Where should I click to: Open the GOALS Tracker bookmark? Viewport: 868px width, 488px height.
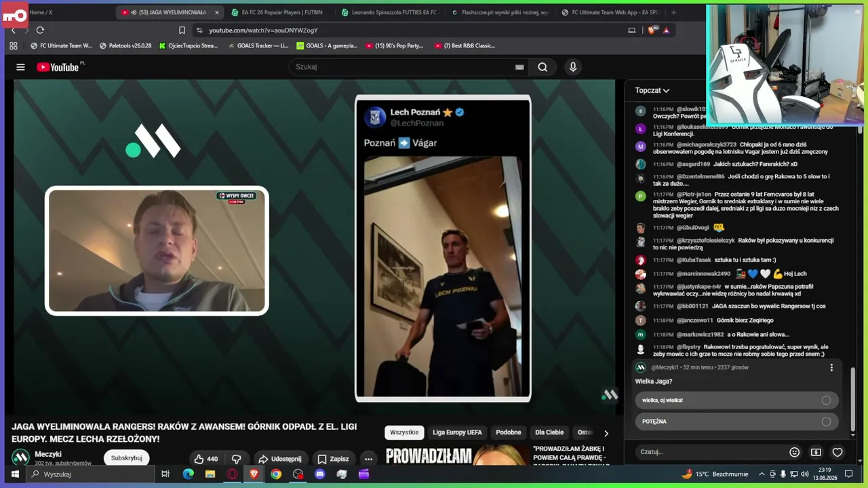[258, 46]
